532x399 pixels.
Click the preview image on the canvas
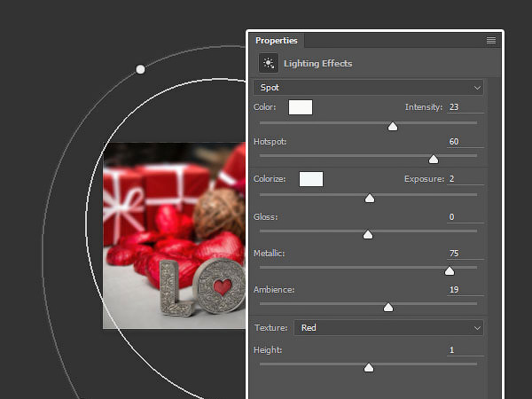[174, 236]
